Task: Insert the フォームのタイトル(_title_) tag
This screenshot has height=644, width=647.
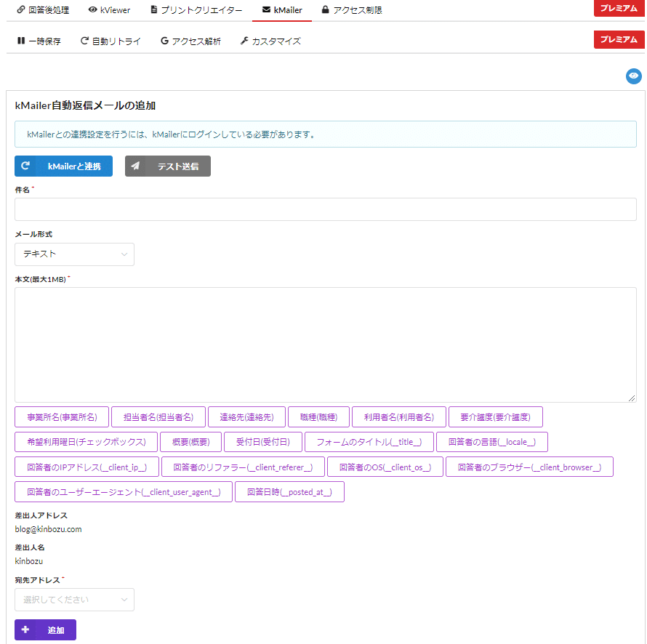Action: tap(369, 442)
